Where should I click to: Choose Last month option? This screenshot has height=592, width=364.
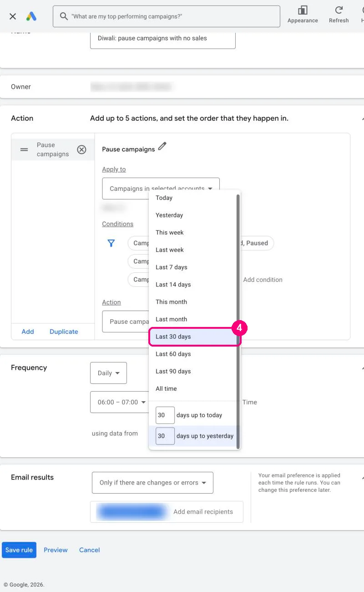pos(192,319)
